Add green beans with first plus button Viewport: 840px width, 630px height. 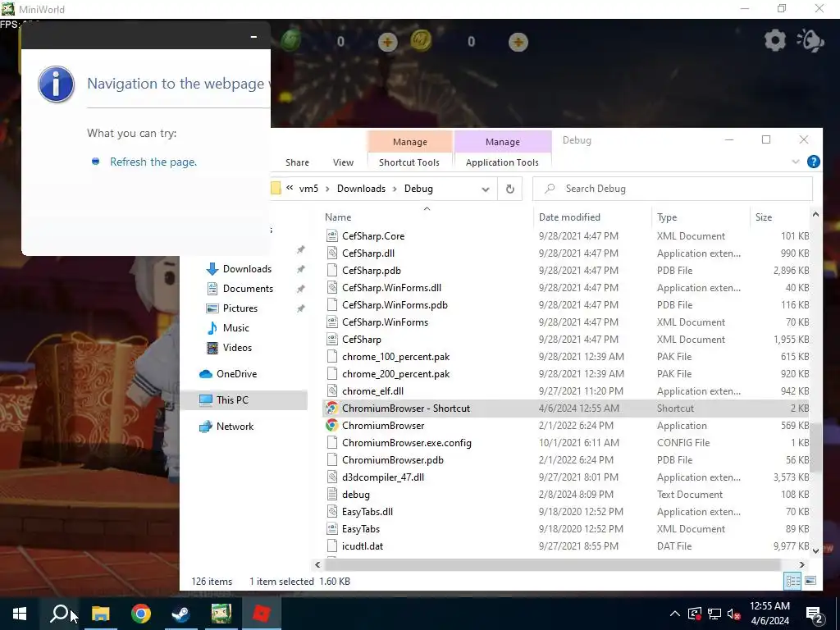387,42
